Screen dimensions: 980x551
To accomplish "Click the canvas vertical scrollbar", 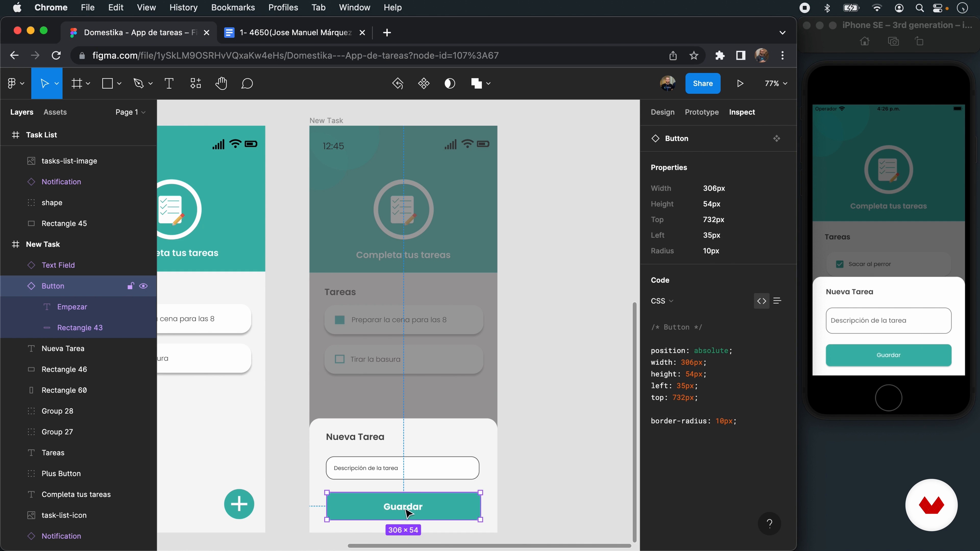I will pyautogui.click(x=634, y=422).
